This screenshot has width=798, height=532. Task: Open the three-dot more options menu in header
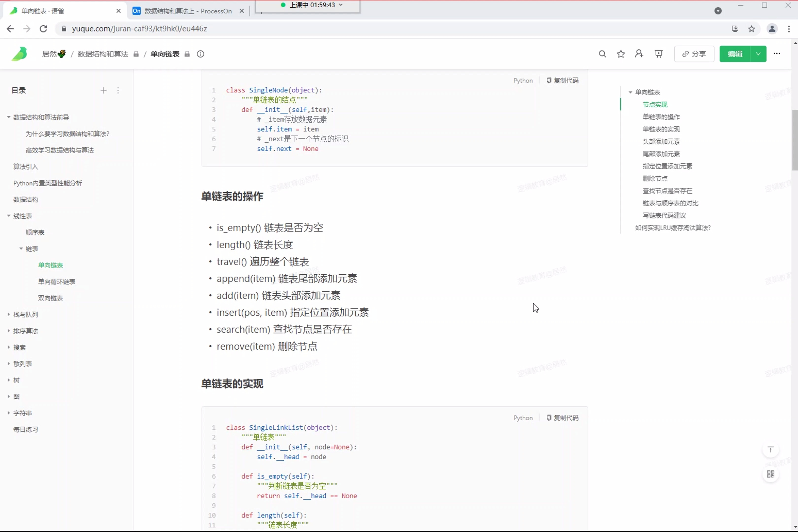777,54
